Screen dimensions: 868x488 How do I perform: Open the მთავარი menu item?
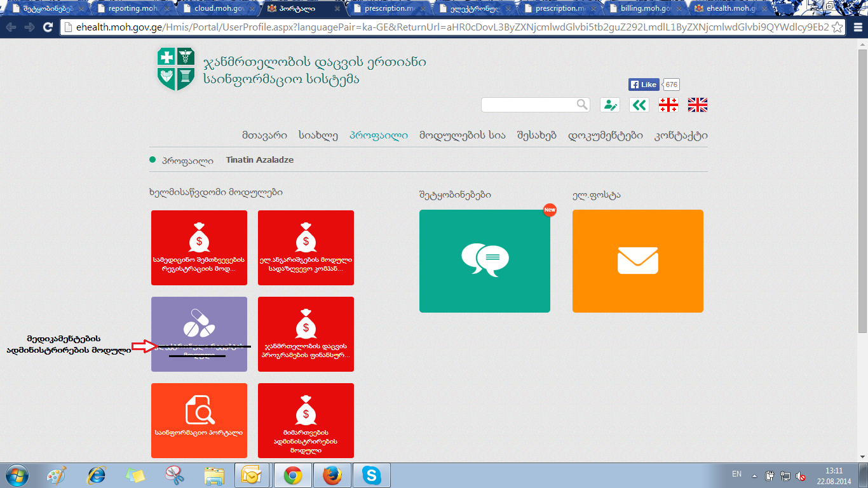point(264,135)
